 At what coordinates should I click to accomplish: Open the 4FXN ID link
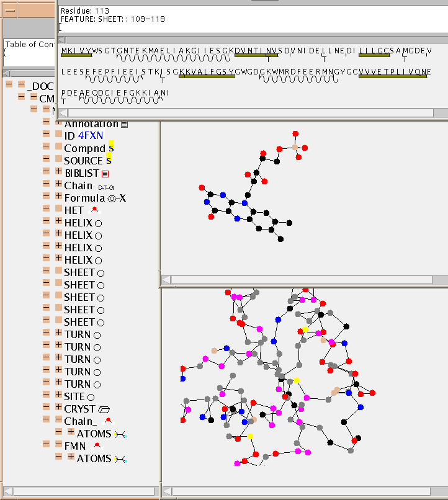(x=91, y=136)
